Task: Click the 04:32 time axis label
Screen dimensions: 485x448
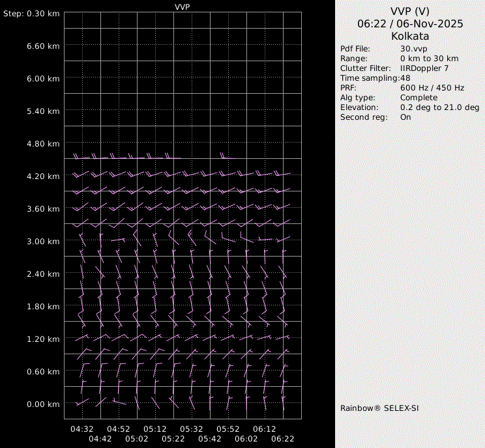Action: coord(82,429)
